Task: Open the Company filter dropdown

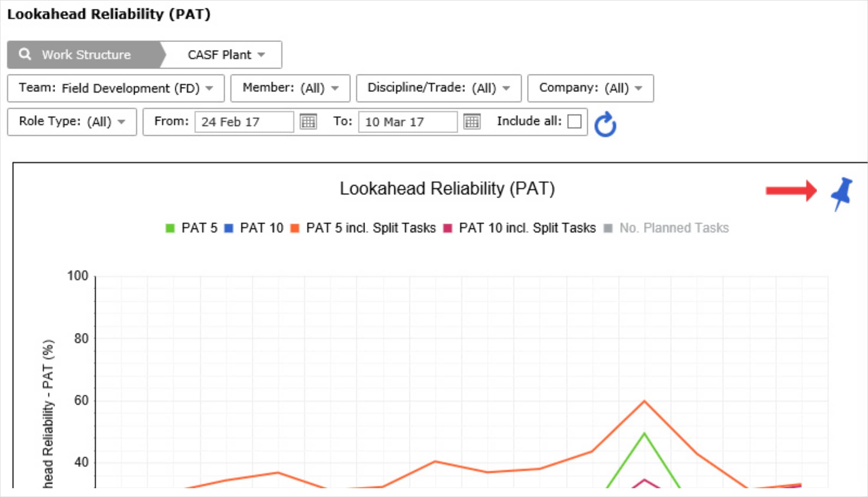Action: [x=591, y=88]
